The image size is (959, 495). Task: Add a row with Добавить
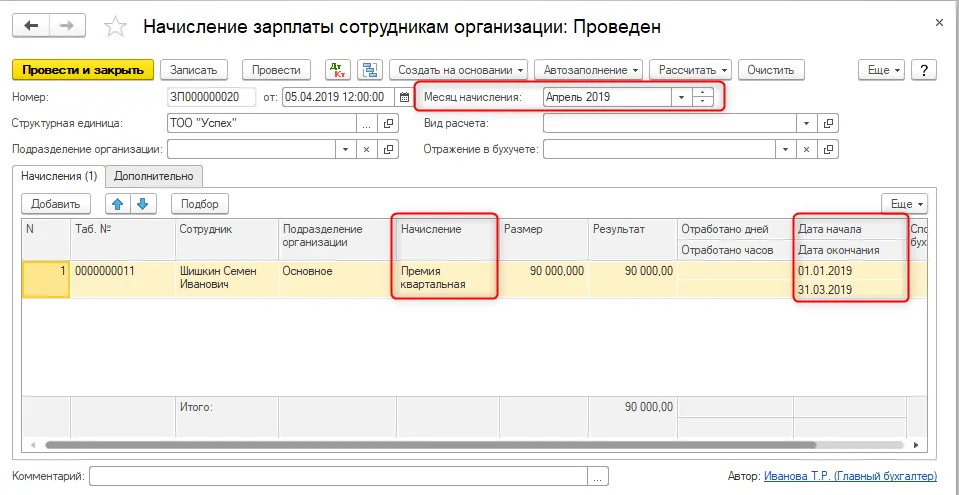pos(56,204)
